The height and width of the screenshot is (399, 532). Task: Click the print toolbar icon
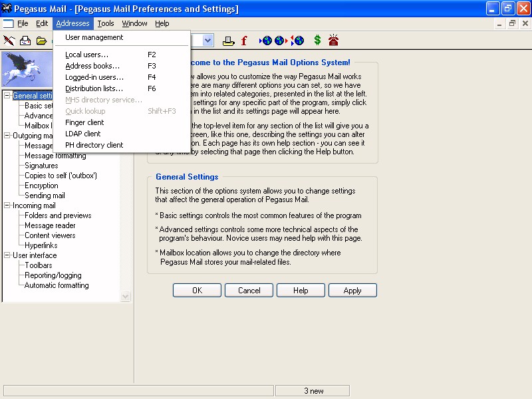[x=228, y=41]
